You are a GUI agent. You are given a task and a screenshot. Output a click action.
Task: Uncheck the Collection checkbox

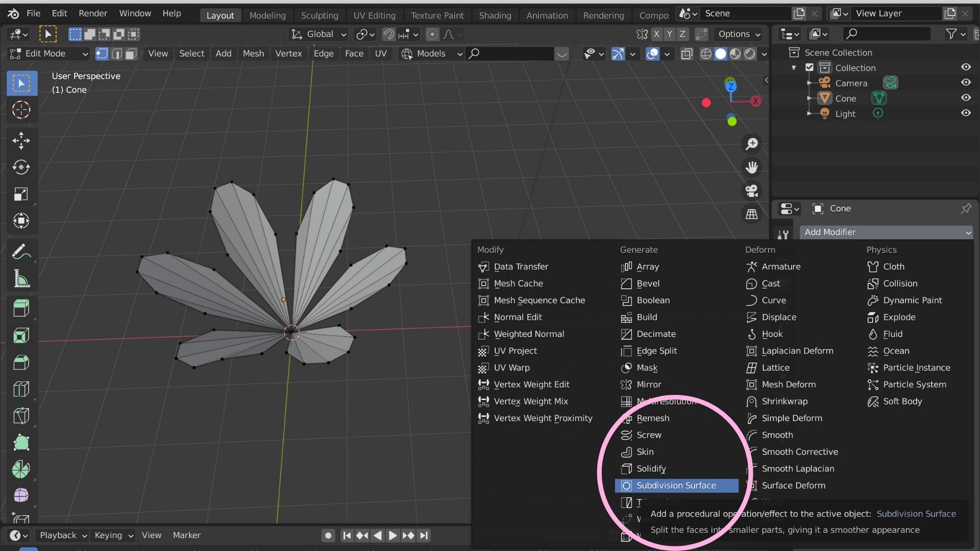coord(809,67)
